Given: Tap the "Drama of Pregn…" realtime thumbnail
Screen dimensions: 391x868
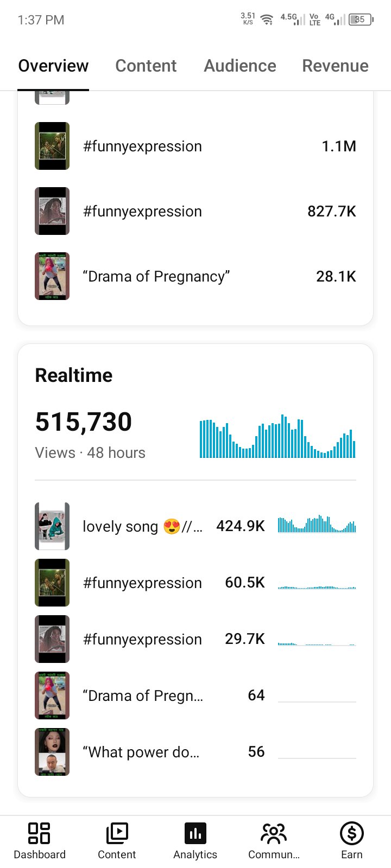Looking at the screenshot, I should click(x=52, y=695).
